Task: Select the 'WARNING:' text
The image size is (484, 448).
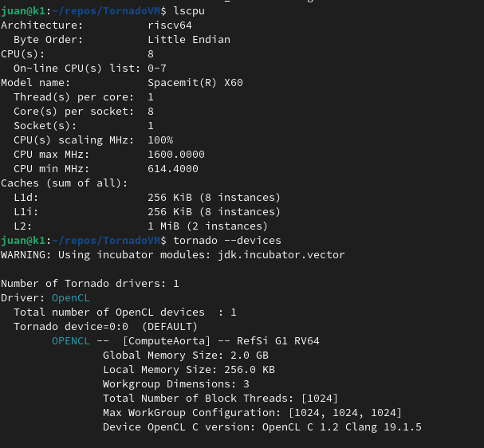Action: click(x=26, y=255)
